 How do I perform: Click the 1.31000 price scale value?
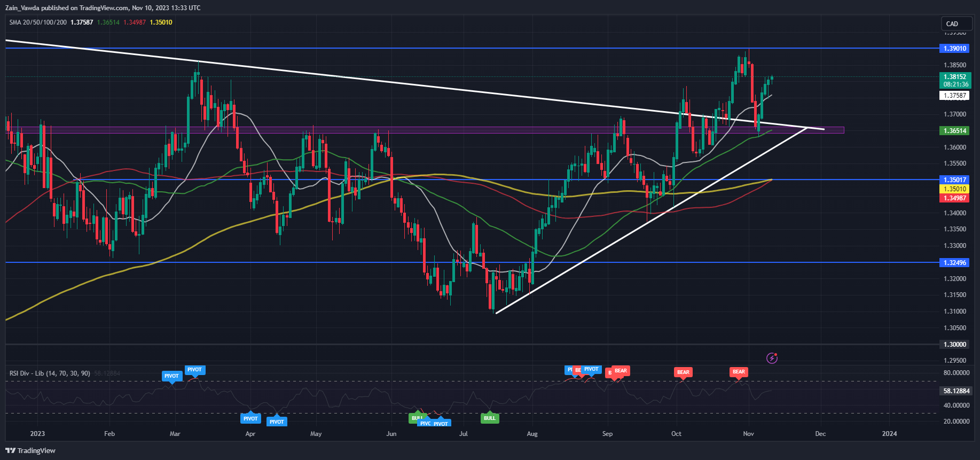(955, 311)
